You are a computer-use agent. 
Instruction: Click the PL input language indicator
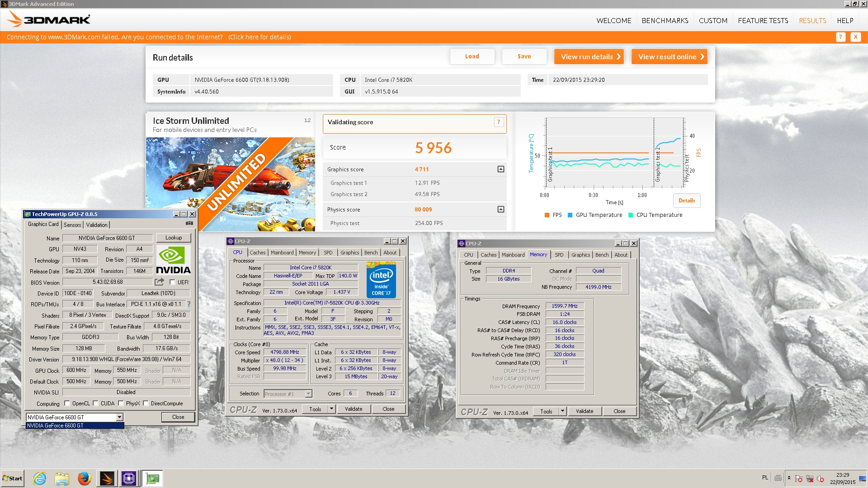[x=765, y=478]
